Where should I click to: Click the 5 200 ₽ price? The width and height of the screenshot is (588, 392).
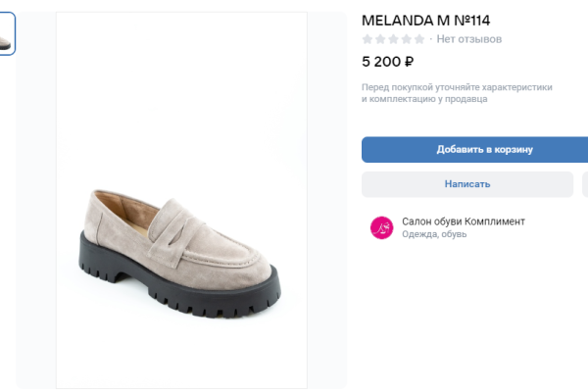(x=387, y=62)
